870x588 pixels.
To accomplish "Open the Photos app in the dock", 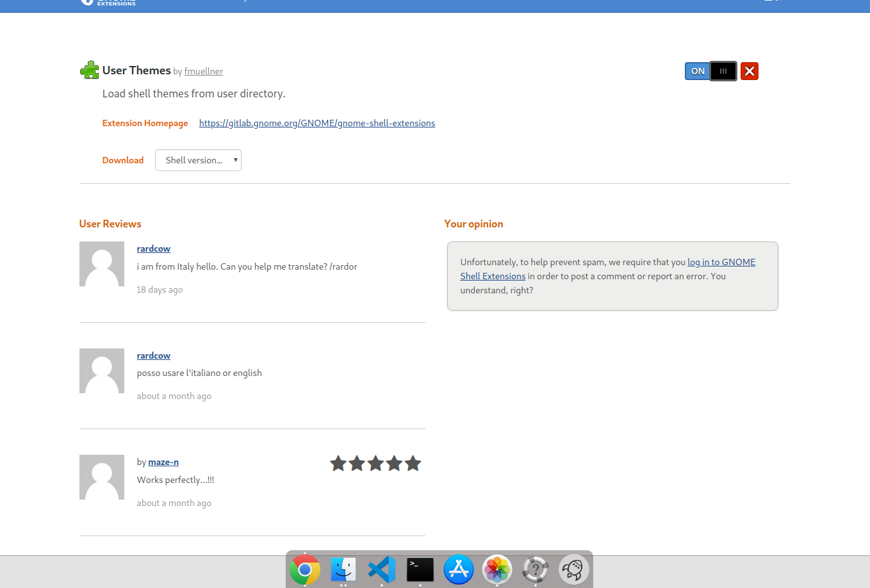I will click(x=497, y=569).
